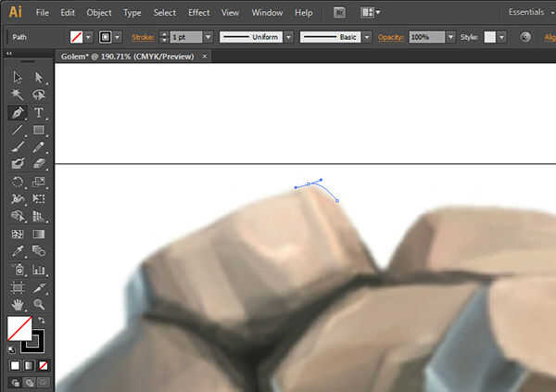This screenshot has height=392, width=556.
Task: Reset to default fill and stroke
Action: pyautogui.click(x=12, y=349)
